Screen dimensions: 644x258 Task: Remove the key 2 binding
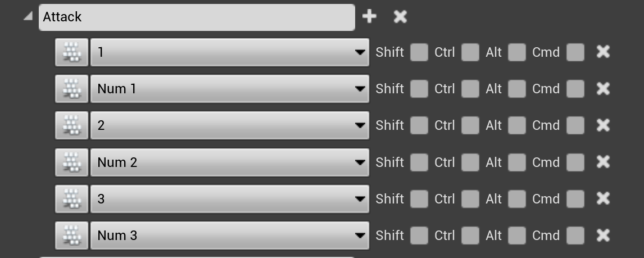603,125
